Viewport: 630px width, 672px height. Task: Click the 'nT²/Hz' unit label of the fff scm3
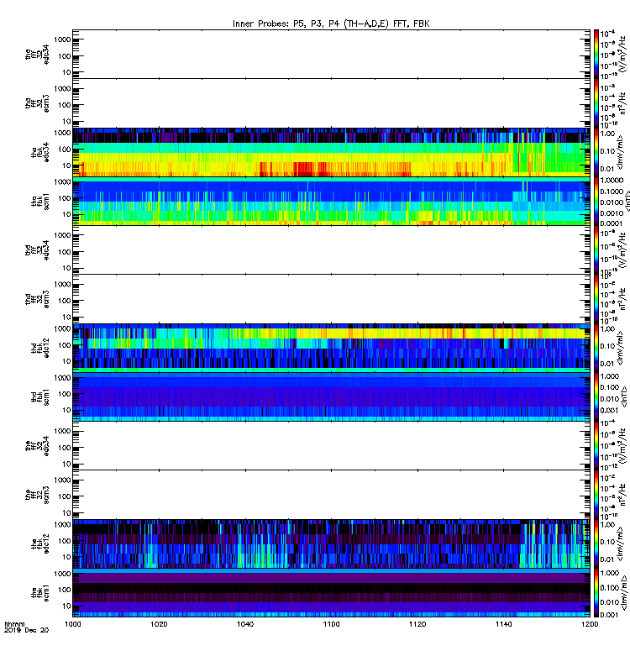tap(623, 495)
